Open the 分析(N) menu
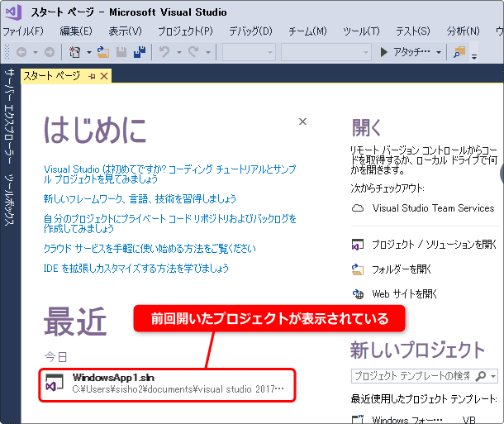Screen dimensions: 504x424 [x=464, y=31]
